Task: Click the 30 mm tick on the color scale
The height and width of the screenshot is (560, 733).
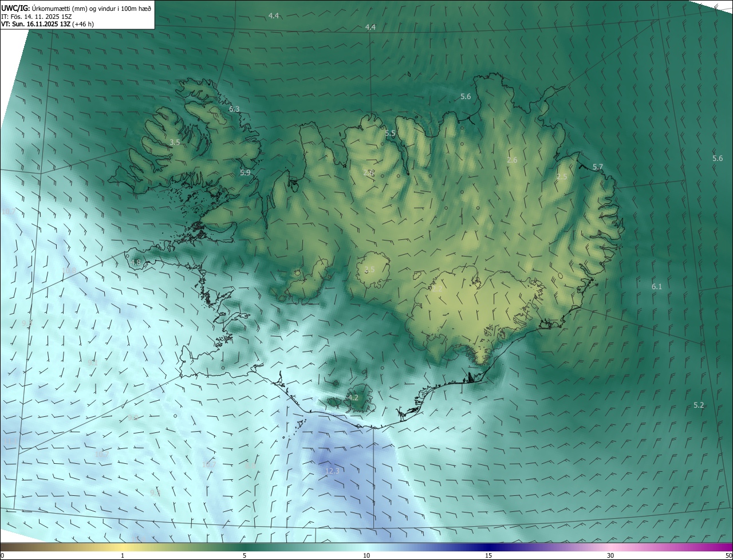Action: coord(610,555)
